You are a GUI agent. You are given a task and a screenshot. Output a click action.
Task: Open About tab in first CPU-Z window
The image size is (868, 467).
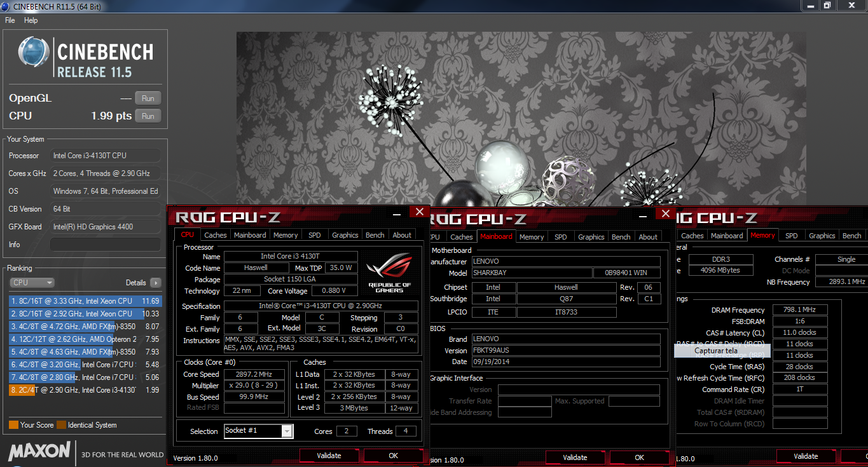[402, 235]
